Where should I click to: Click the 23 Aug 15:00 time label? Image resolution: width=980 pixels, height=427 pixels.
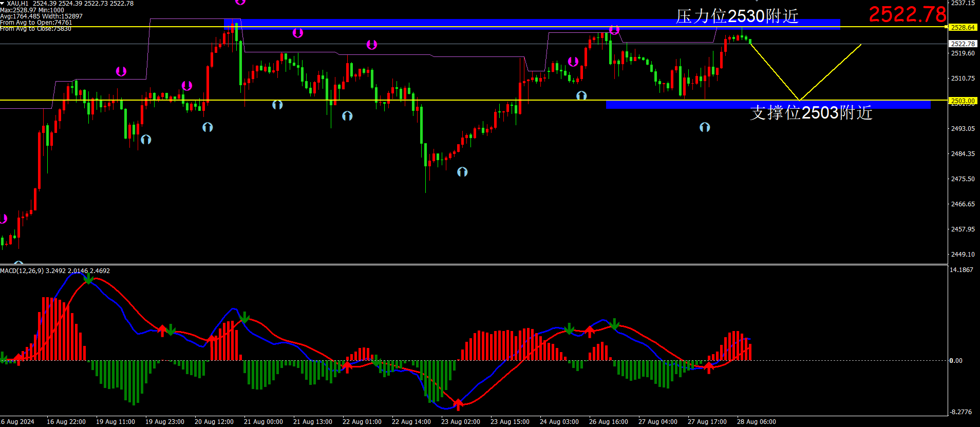(x=510, y=421)
